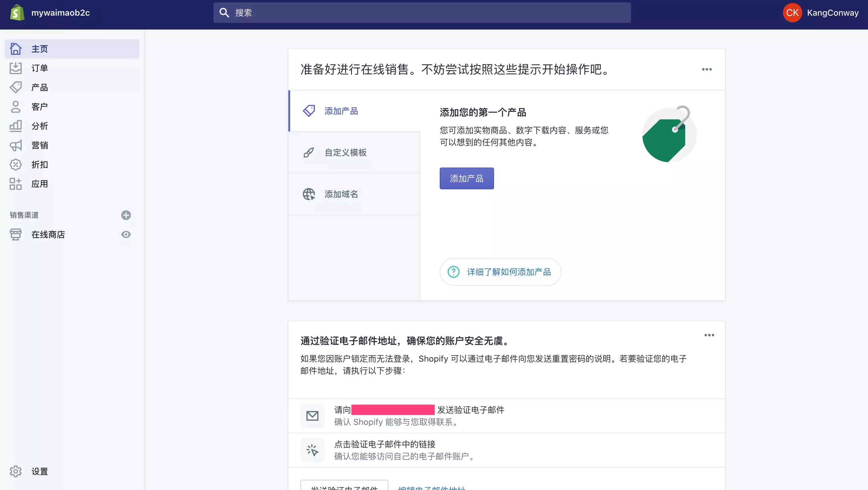
Task: Open Customers via the person icon
Action: 15,107
